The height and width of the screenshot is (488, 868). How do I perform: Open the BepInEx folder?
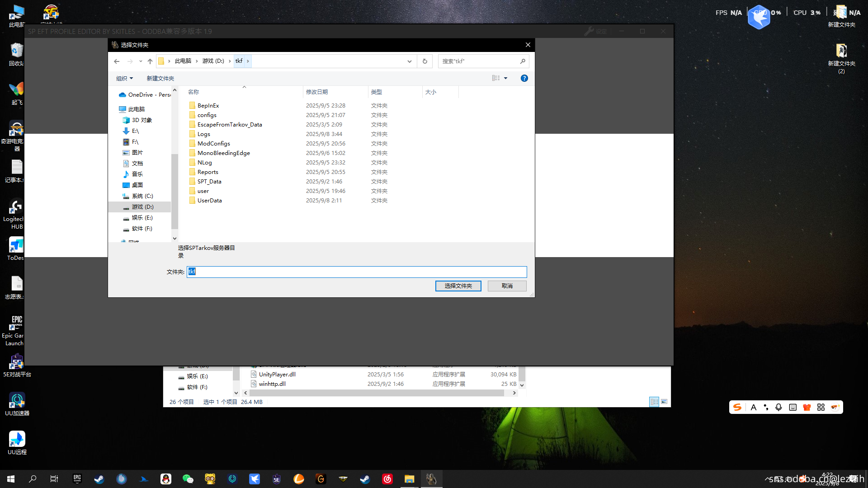coord(208,105)
